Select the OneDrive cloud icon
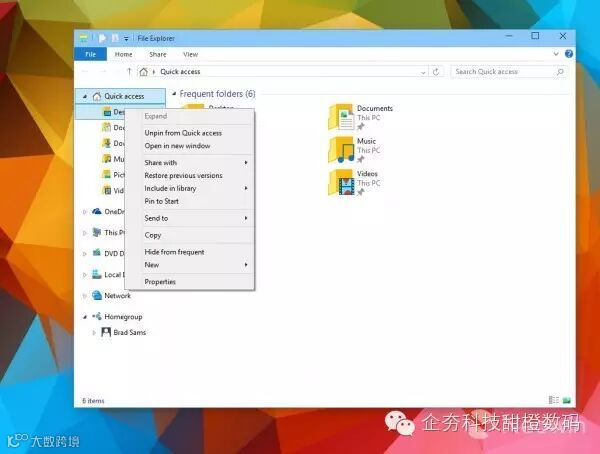Screen dimensions: 600x454 pos(97,211)
